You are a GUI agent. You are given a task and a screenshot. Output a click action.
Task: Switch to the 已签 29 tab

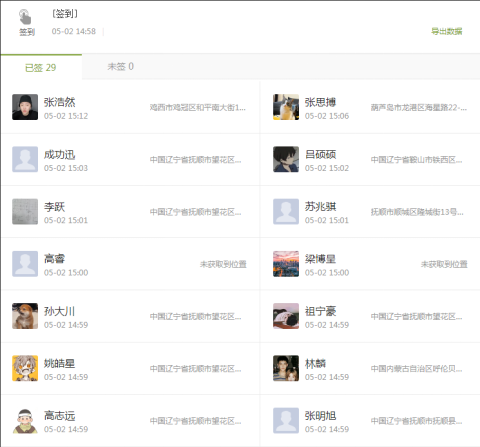(x=41, y=68)
